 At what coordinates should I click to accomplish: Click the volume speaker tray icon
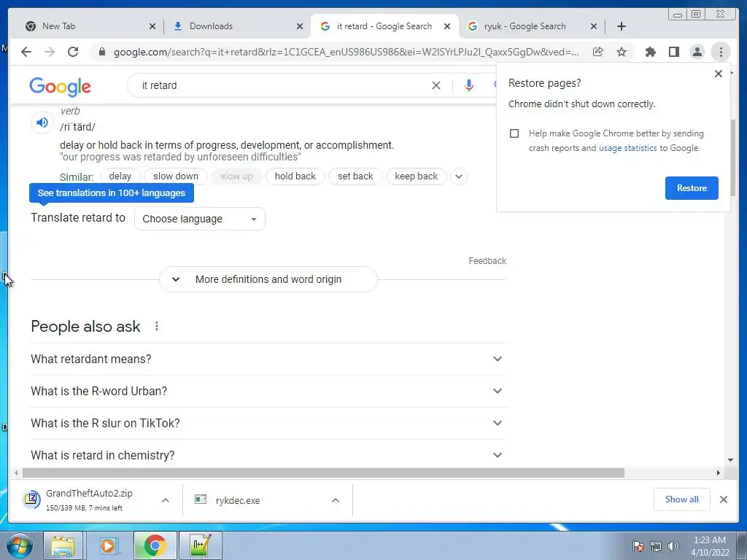[x=673, y=546]
